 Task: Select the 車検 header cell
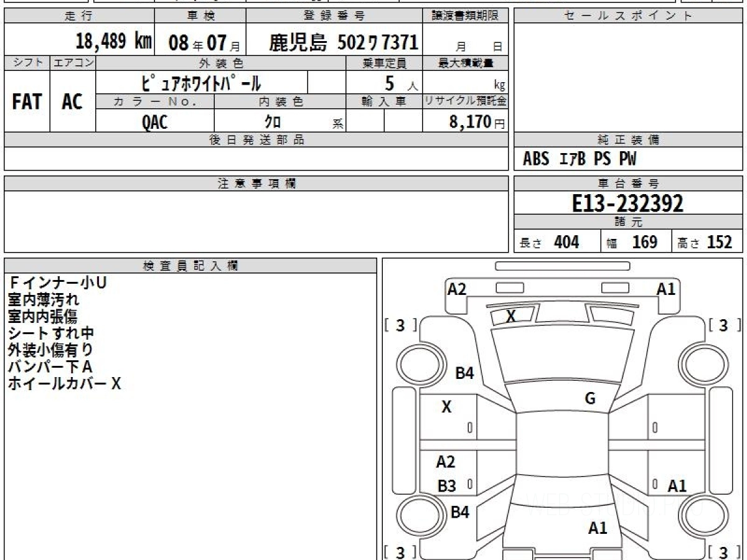tap(200, 16)
